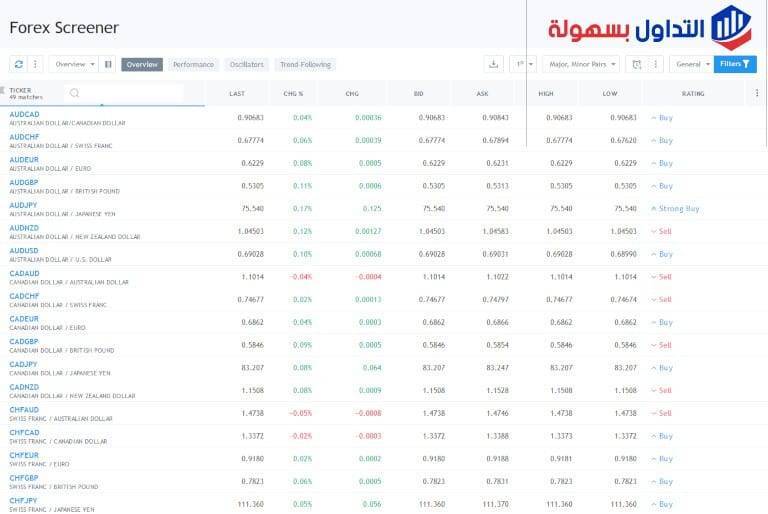
Task: Open the CHFJPY ticker link
Action: [23, 501]
